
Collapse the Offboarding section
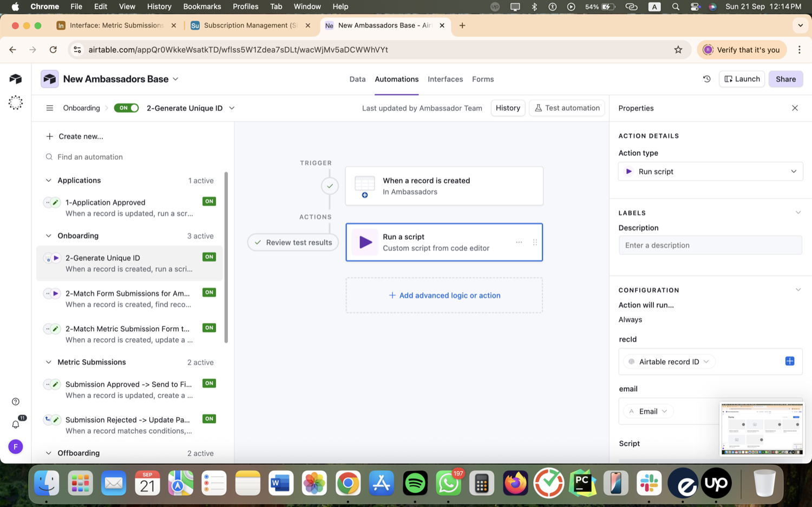[x=49, y=453]
